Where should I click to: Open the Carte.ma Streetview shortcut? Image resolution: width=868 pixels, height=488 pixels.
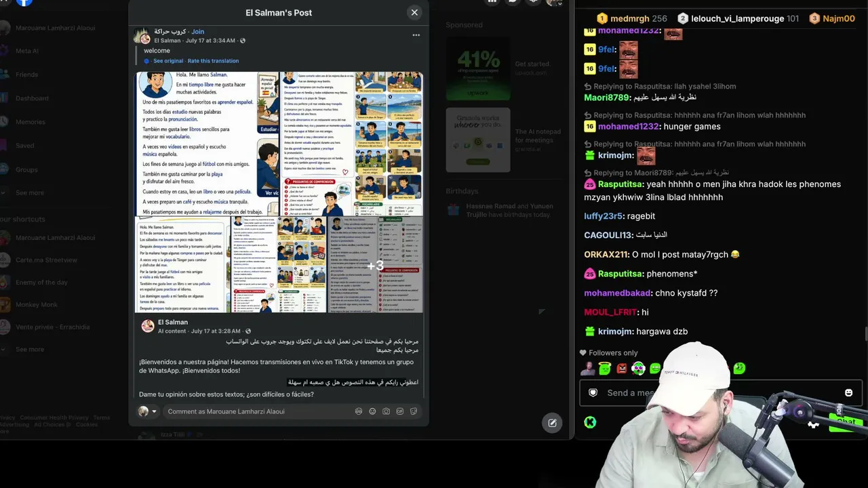tap(46, 260)
